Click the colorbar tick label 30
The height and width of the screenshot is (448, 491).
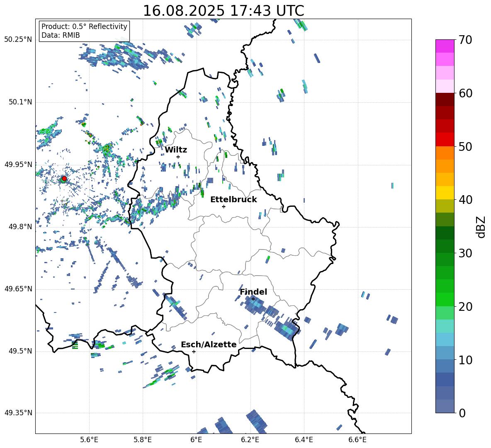point(465,253)
